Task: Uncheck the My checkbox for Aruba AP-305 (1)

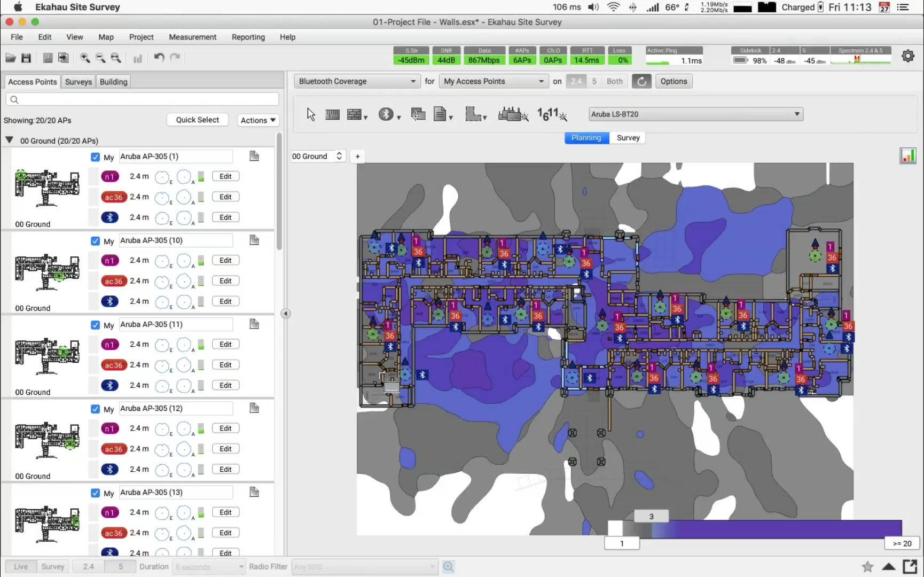Action: (x=95, y=157)
